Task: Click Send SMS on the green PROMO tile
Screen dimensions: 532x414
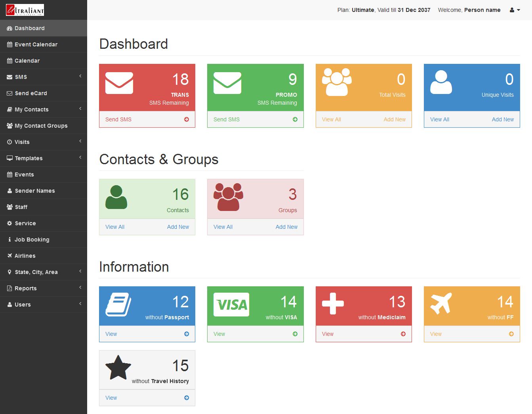Action: [x=227, y=119]
